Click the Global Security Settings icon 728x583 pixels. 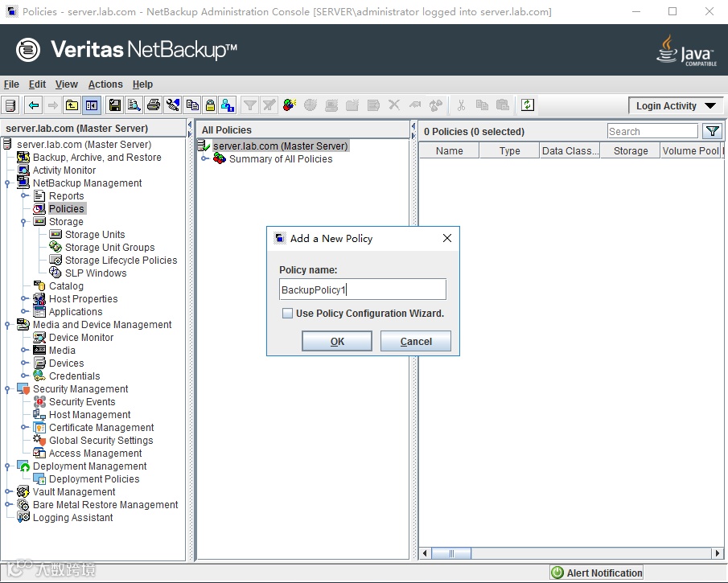(39, 440)
